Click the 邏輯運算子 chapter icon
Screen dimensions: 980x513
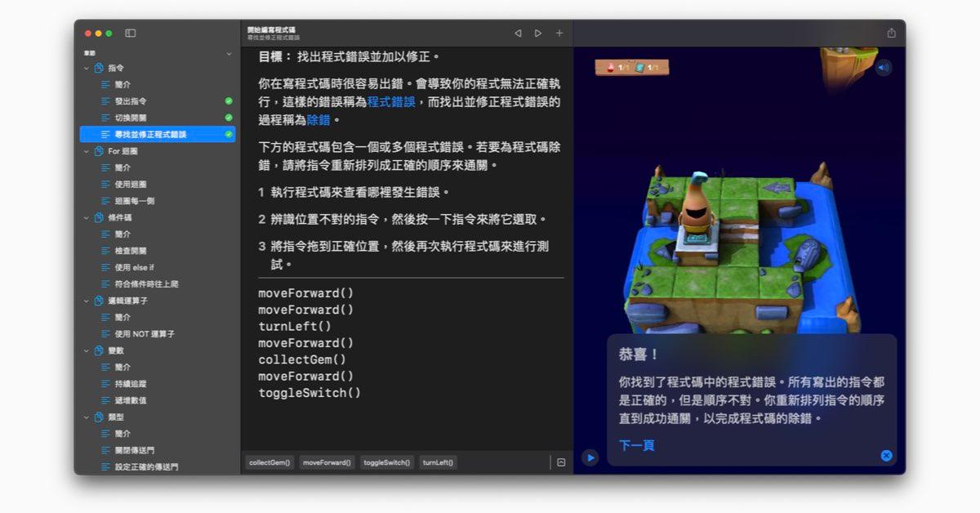[99, 301]
